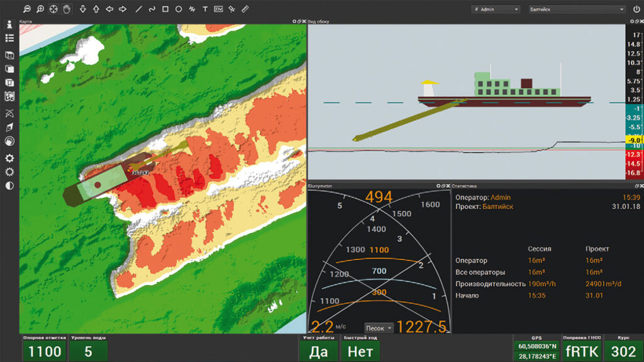
Task: Click the power button icon
Action: pyautogui.click(x=636, y=9)
